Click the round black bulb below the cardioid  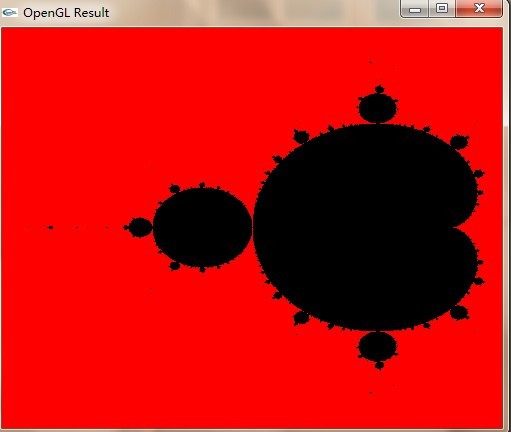pyautogui.click(x=378, y=346)
